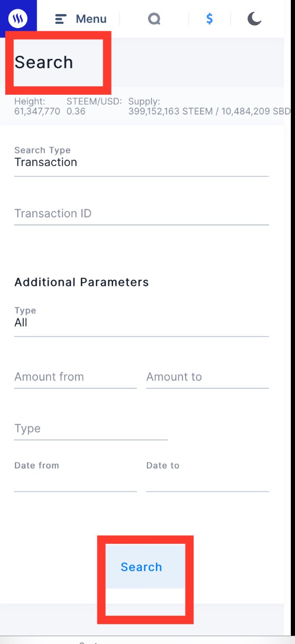Click the Transaction ID input field

141,213
